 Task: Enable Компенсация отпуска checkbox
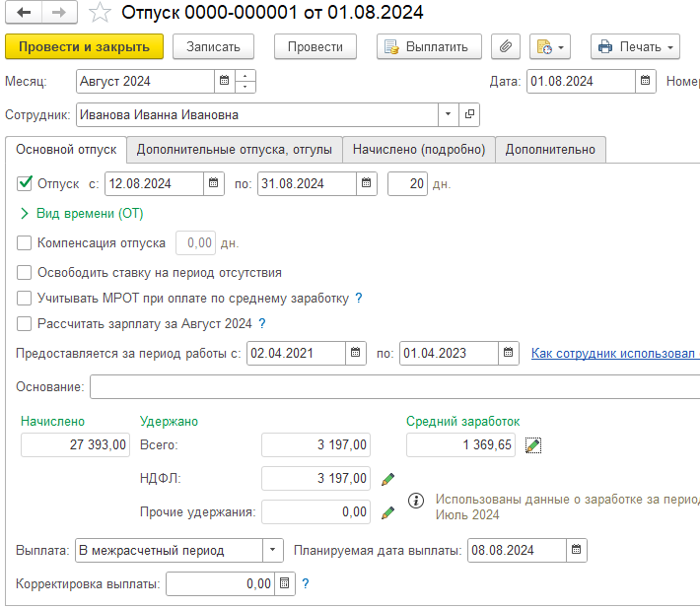(x=24, y=243)
